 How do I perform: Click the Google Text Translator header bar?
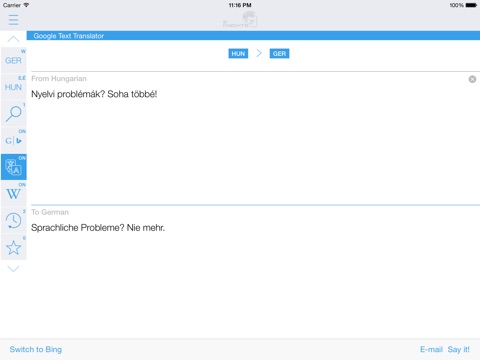point(253,36)
